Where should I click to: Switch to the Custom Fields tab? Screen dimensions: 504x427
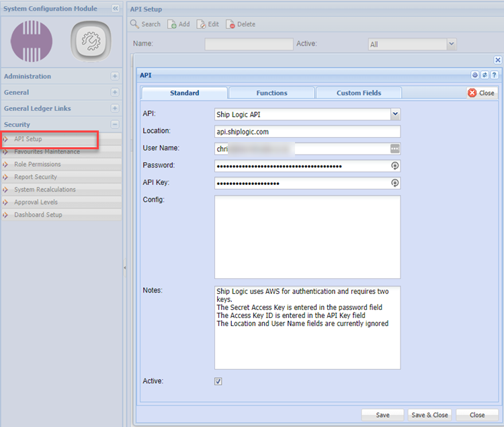point(359,93)
